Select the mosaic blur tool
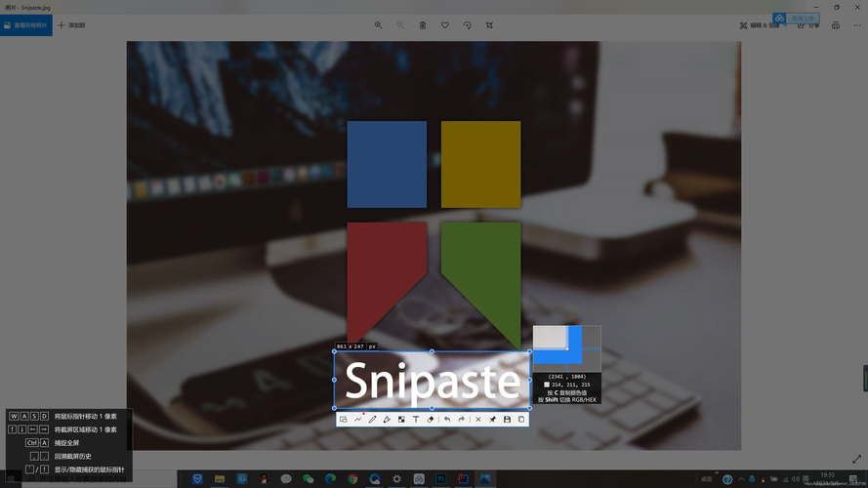Image resolution: width=868 pixels, height=488 pixels. pos(401,420)
